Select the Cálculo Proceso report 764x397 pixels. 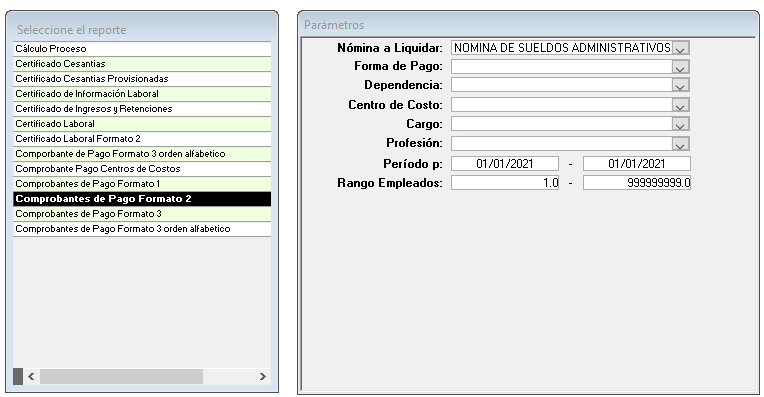142,49
